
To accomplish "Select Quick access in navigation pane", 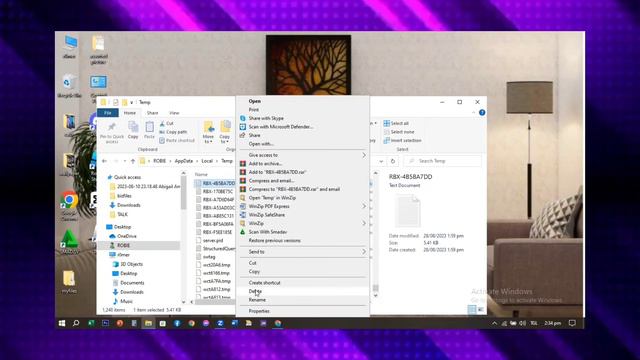I will (127, 177).
